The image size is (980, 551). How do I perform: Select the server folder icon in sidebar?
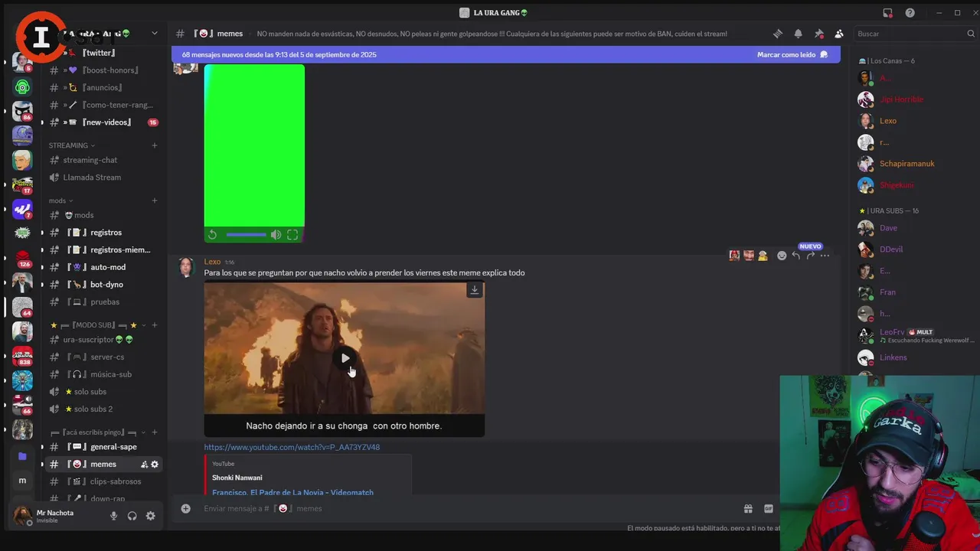pos(22,456)
